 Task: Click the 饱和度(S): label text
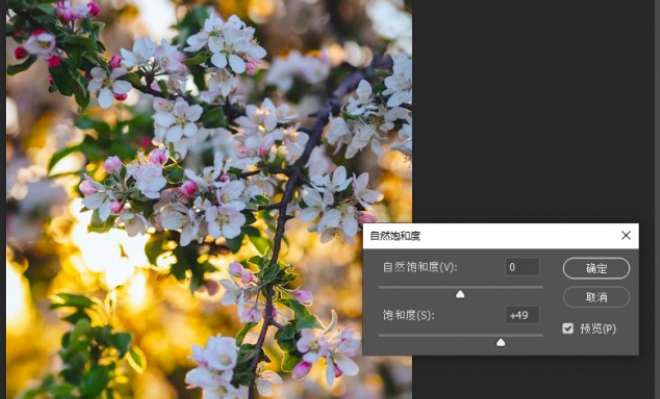(408, 315)
